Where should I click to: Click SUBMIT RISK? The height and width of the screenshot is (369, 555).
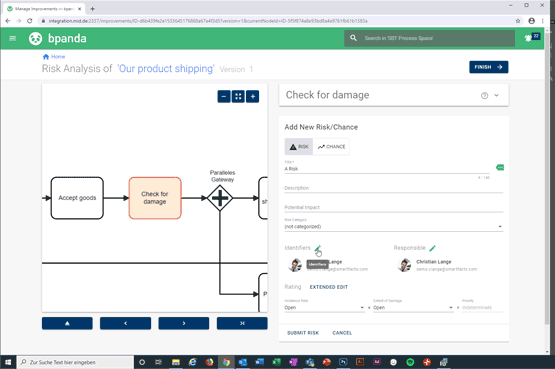(303, 333)
